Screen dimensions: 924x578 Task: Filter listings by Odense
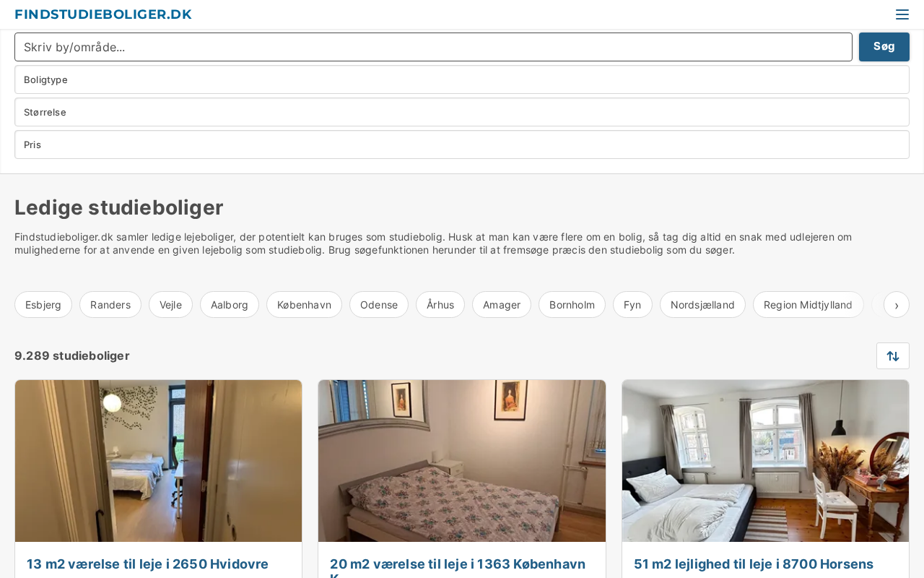tap(379, 305)
